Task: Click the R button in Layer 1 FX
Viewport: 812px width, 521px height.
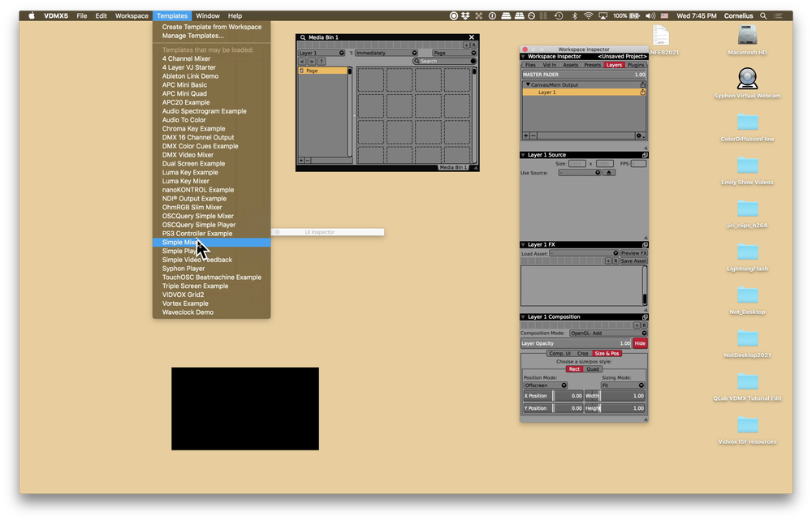Action: (x=615, y=260)
